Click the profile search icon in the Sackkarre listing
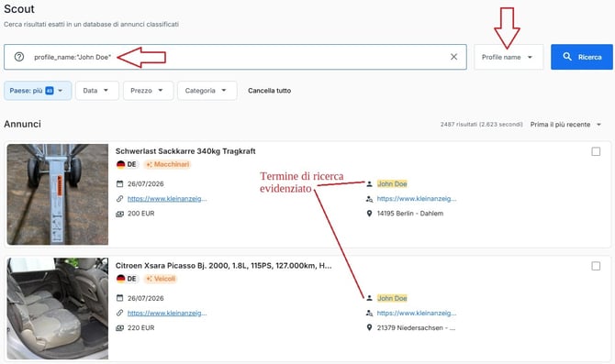 coord(369,199)
